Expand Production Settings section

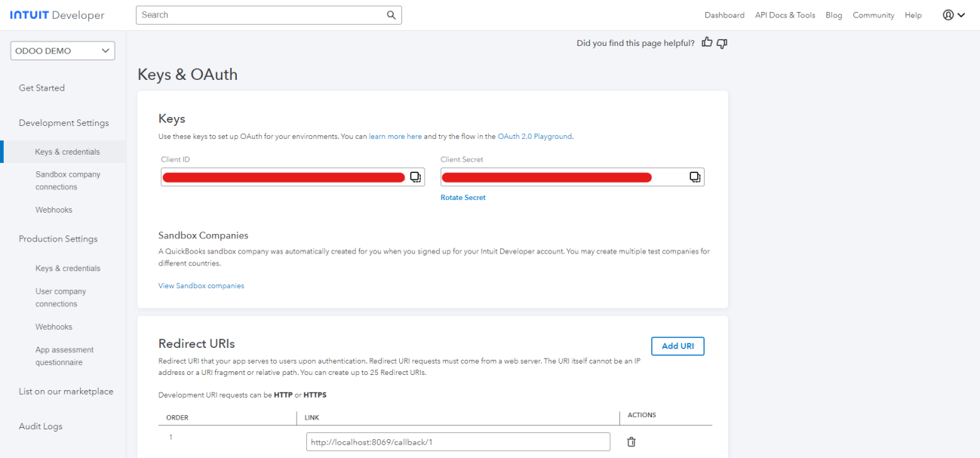click(58, 239)
